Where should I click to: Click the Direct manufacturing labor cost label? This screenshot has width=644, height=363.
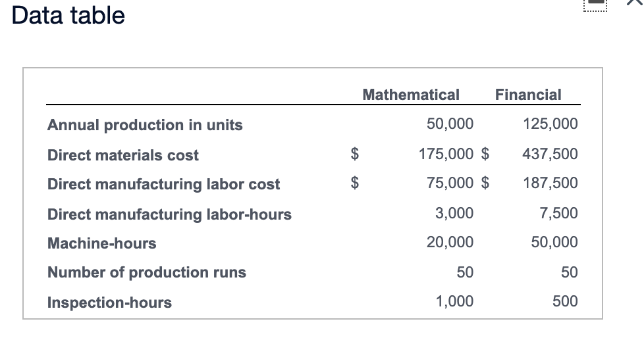pos(163,184)
